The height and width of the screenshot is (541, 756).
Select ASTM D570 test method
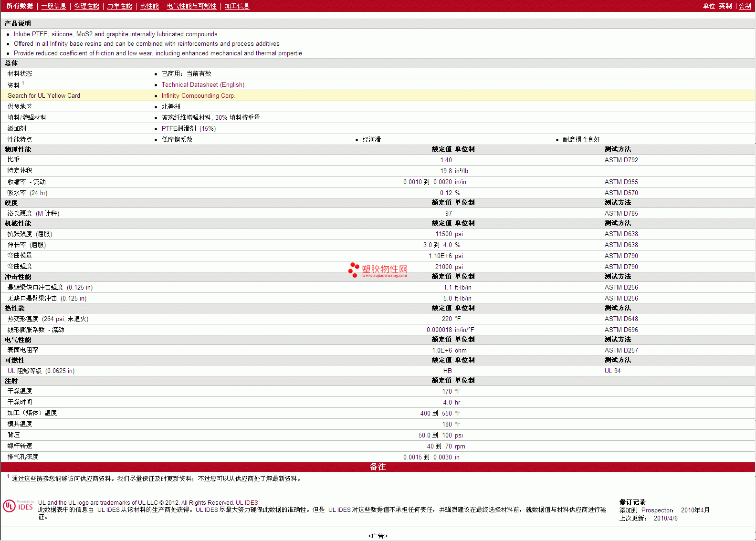click(621, 193)
